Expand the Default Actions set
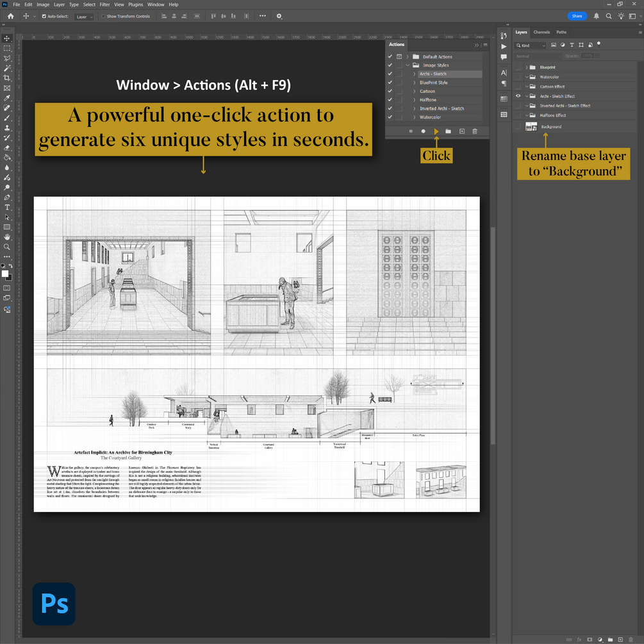This screenshot has width=644, height=644. click(408, 56)
